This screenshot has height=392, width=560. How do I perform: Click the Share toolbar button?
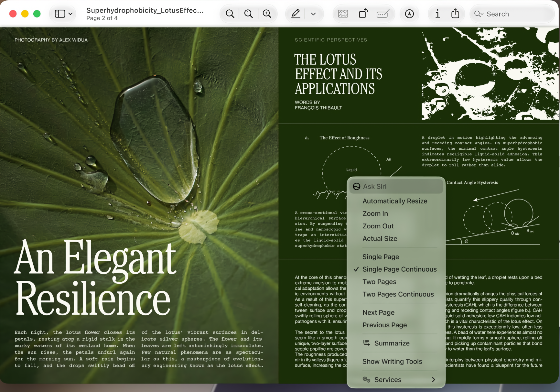(455, 14)
